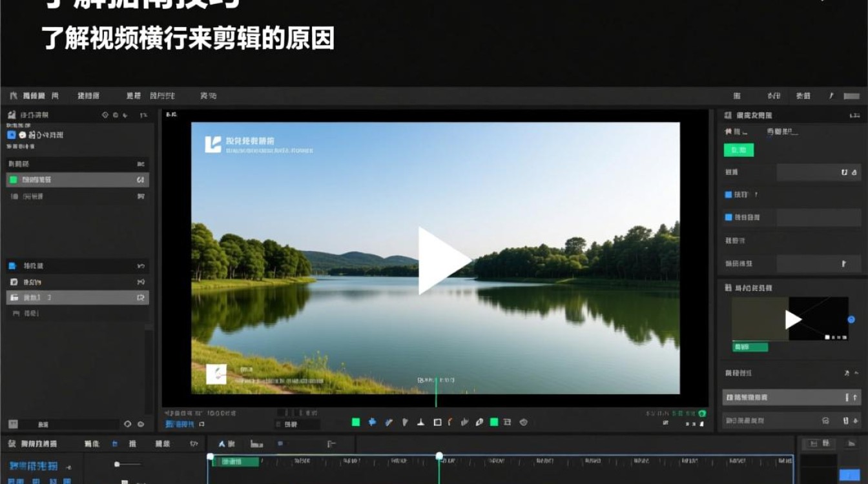Click the waveform icon in the toolbar under the preview
The width and height of the screenshot is (868, 484).
(x=464, y=422)
